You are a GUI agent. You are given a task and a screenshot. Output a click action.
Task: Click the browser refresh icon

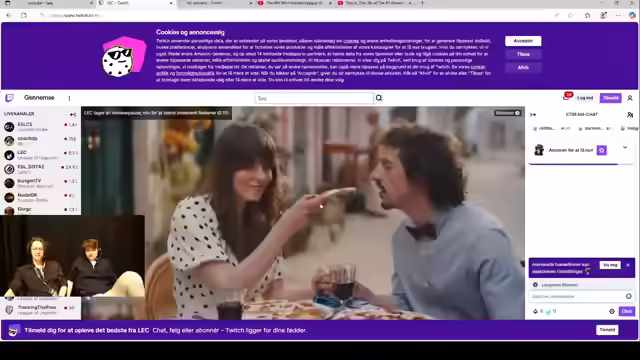point(24,16)
